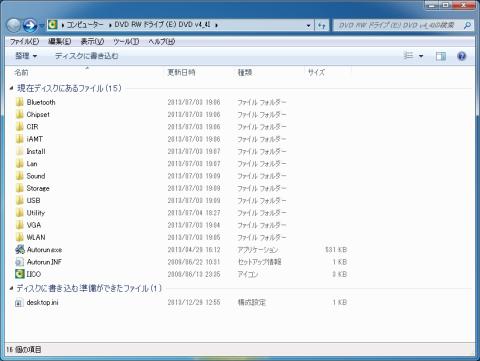Click the 531 KB size of Autorun.exe

pos(336,249)
